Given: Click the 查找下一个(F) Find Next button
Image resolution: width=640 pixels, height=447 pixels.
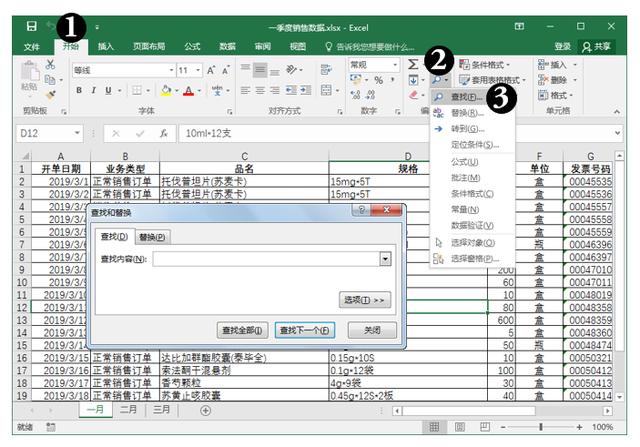Looking at the screenshot, I should (x=304, y=330).
